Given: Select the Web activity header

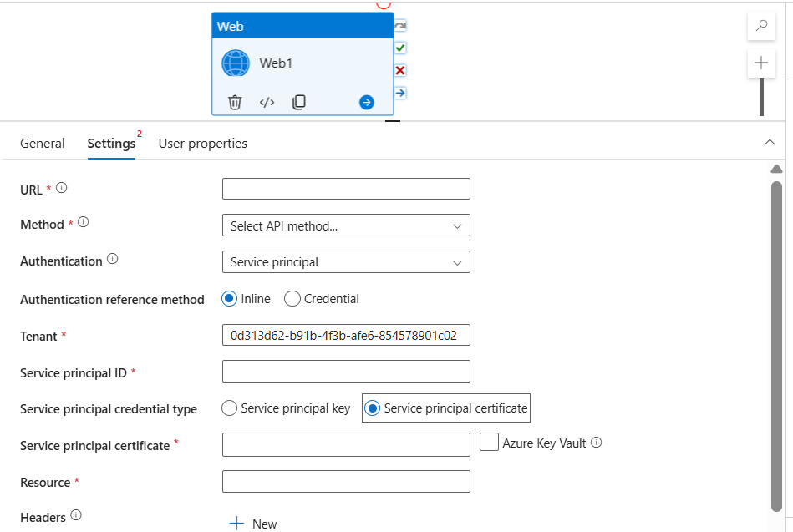Looking at the screenshot, I should tap(302, 26).
